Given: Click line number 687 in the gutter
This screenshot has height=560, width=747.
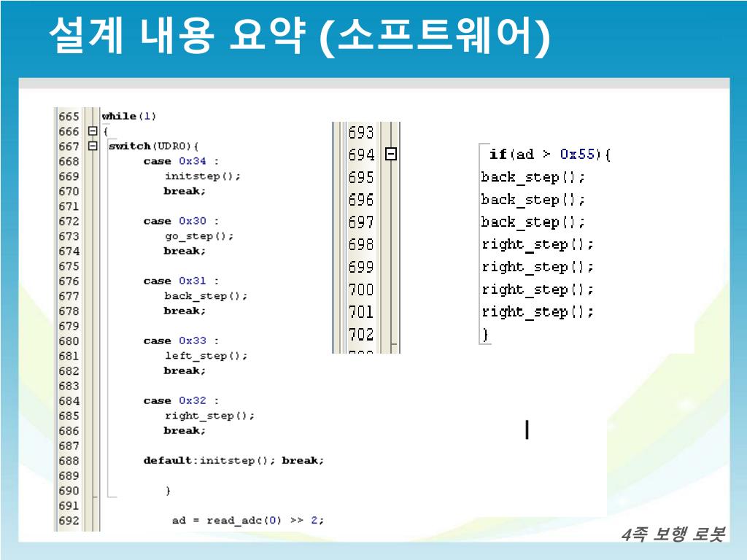Looking at the screenshot, I should pyautogui.click(x=69, y=446).
